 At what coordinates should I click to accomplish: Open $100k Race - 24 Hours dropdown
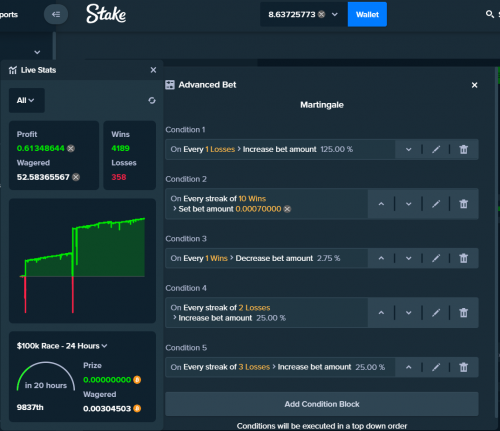[62, 346]
